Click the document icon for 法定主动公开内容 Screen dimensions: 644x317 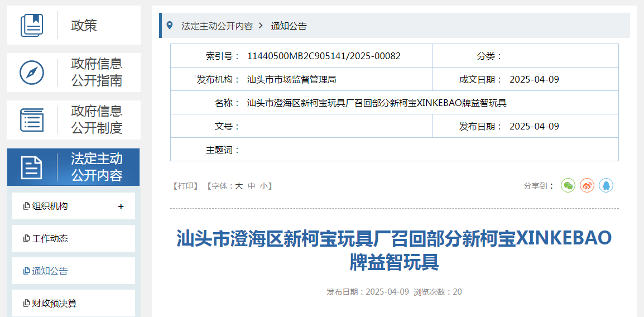click(32, 167)
